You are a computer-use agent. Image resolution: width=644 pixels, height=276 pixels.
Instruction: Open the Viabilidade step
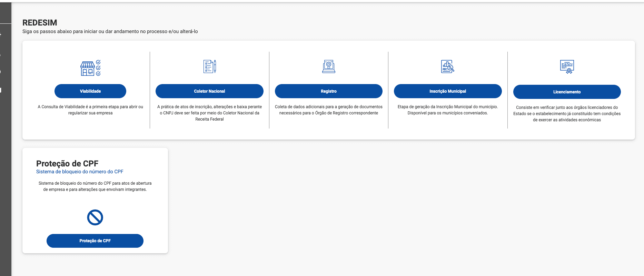coord(90,91)
